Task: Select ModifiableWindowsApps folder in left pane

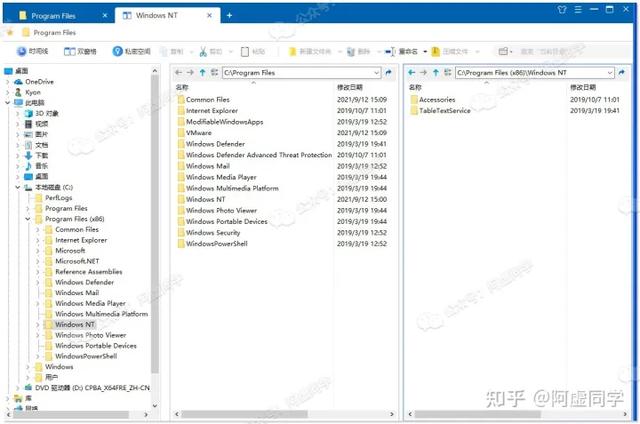Action: 220,122
